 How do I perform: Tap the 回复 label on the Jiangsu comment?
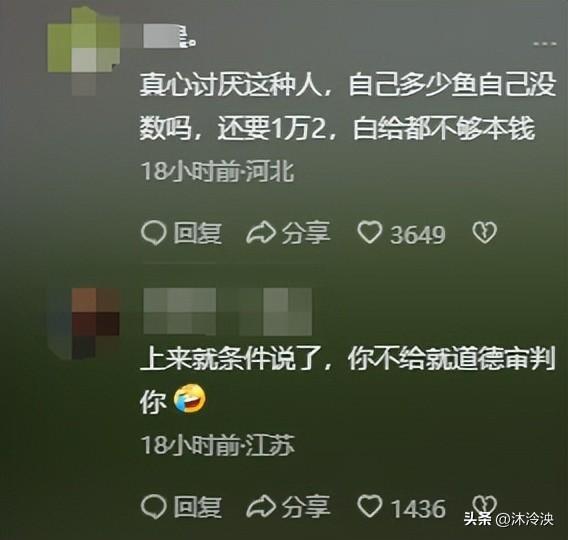[197, 507]
